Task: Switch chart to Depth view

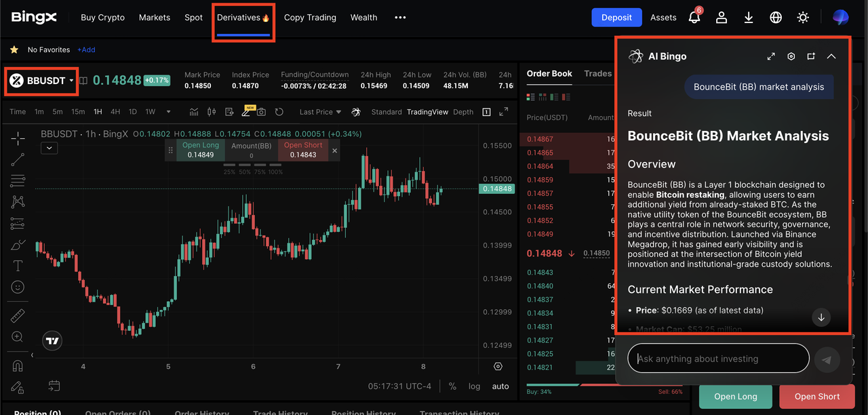Action: (463, 112)
